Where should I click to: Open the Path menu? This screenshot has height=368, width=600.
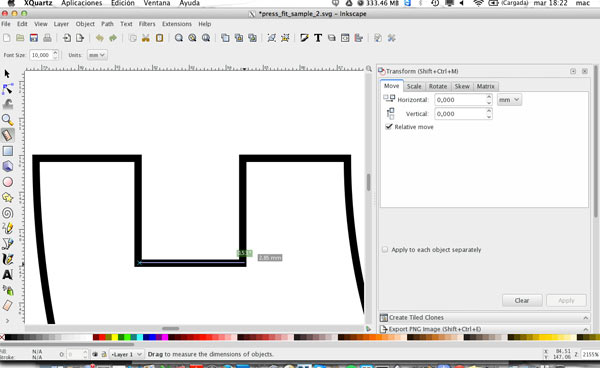(107, 24)
